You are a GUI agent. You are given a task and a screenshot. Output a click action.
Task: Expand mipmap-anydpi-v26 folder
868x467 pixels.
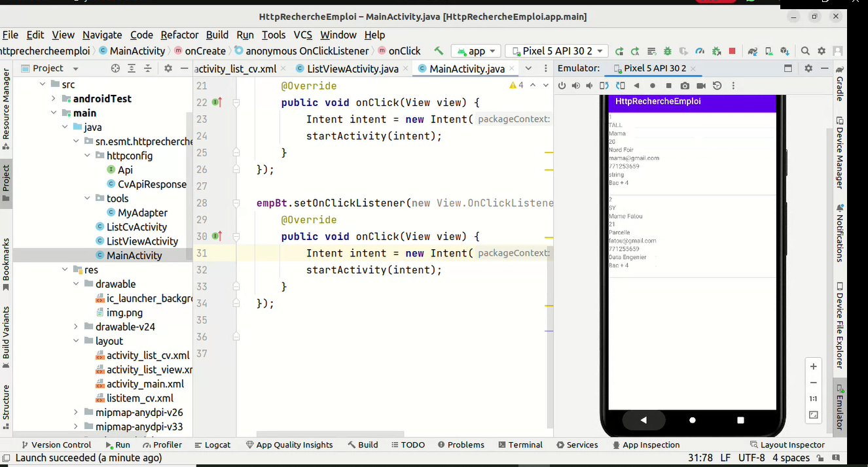point(76,412)
